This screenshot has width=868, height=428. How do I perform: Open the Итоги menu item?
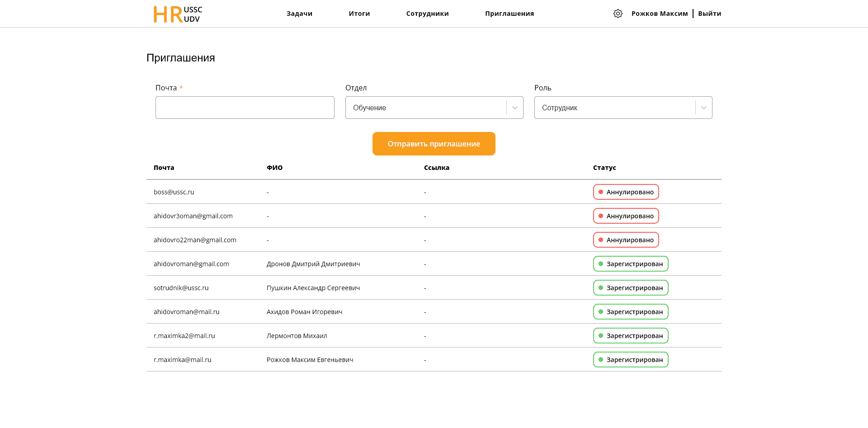(x=359, y=14)
